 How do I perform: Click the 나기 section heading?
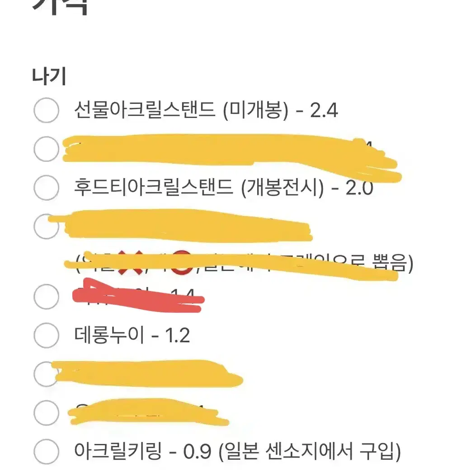pyautogui.click(x=49, y=76)
